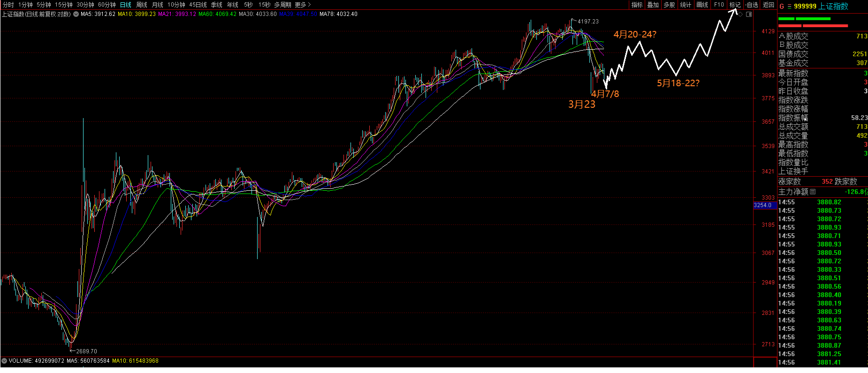Click the blue MA39: 4047.50 label
This screenshot has height=373, width=868.
298,14
